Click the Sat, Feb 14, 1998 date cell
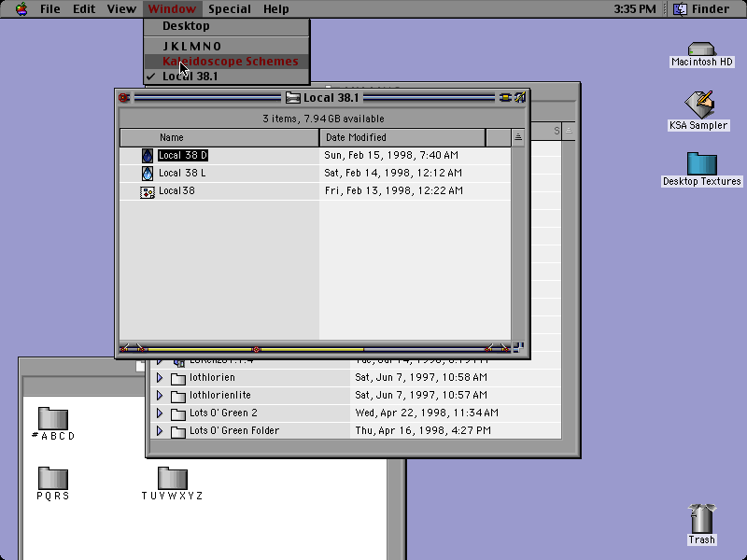Screen dimensions: 747x560 (393, 173)
